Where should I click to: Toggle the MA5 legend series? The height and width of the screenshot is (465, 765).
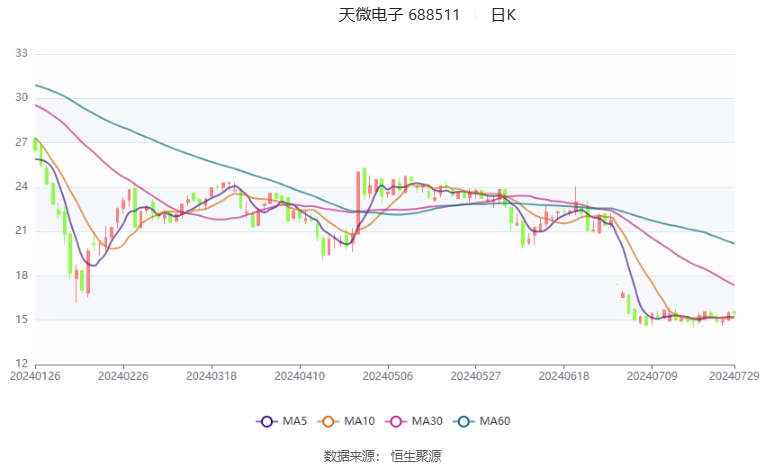[x=282, y=421]
